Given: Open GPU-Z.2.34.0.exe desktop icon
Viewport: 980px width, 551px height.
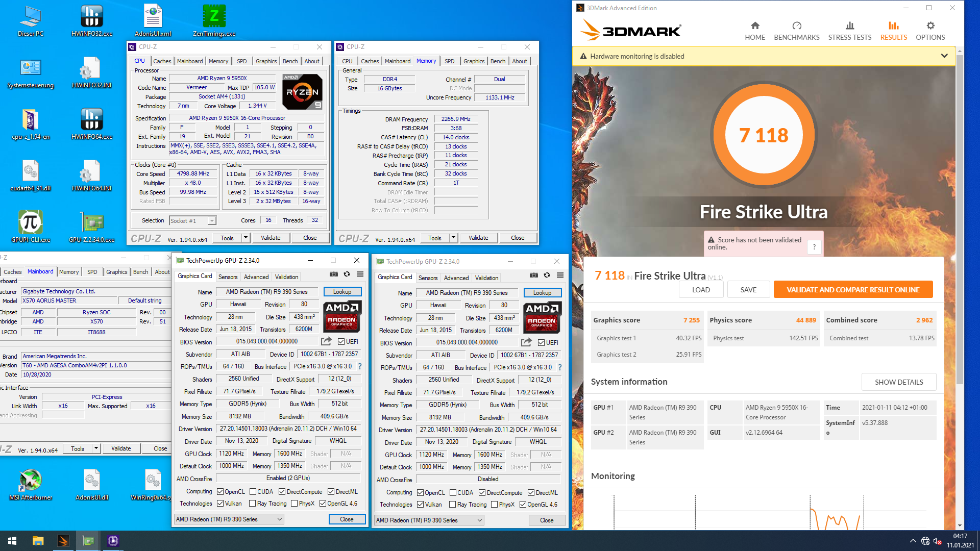Looking at the screenshot, I should point(92,227).
